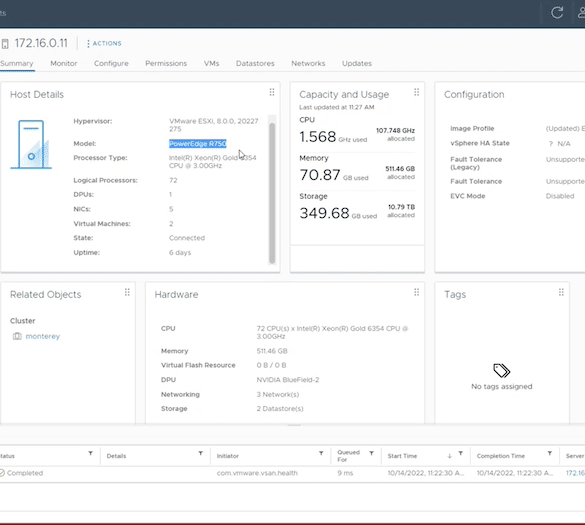
Task: Click the cluster icon next to monterey
Action: point(17,336)
